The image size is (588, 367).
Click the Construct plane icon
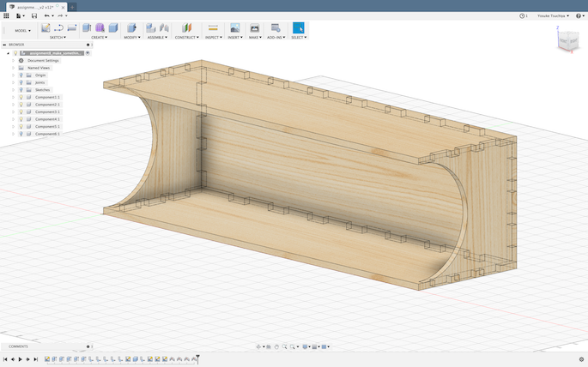[x=186, y=28]
